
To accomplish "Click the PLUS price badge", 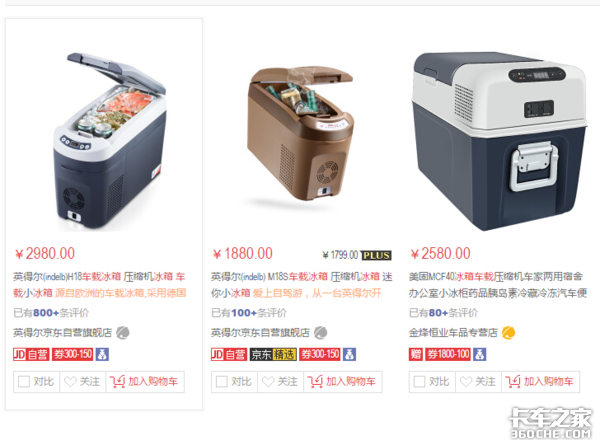I will pos(376,255).
